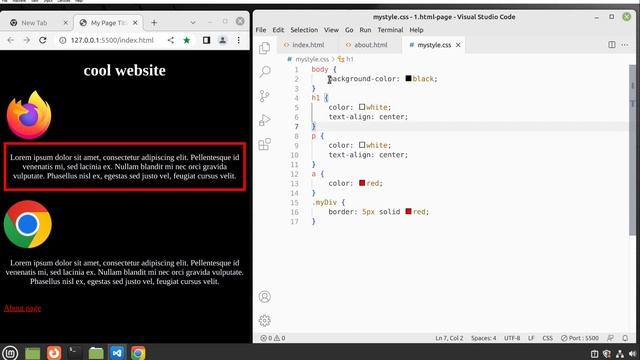Open the Chrome three-dot menu

(x=238, y=40)
